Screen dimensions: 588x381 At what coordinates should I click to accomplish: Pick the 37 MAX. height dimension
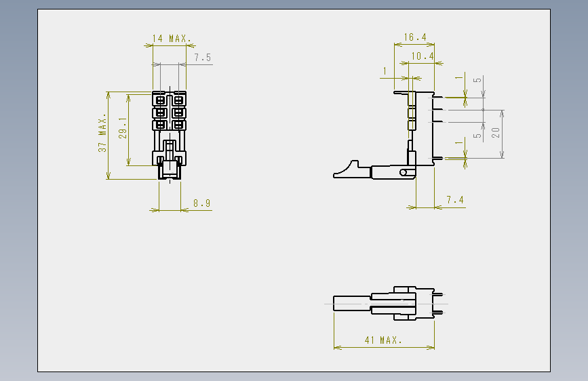click(102, 132)
